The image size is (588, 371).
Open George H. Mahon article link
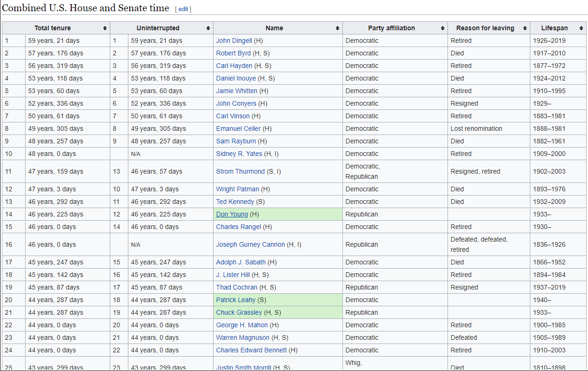coord(242,325)
